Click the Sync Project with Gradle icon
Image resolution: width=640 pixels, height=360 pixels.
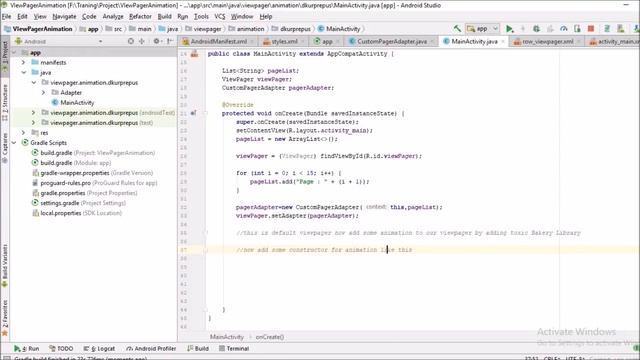click(x=607, y=29)
